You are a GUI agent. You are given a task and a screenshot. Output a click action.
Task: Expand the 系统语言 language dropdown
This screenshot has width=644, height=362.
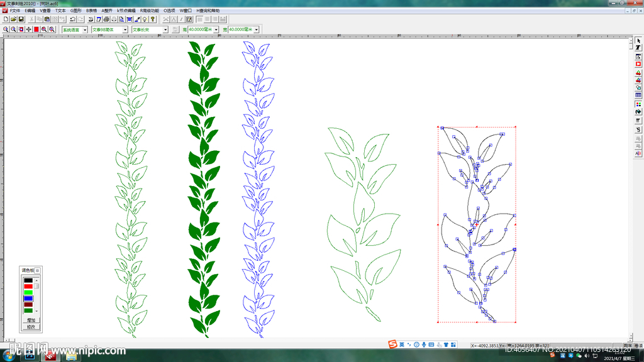(85, 30)
